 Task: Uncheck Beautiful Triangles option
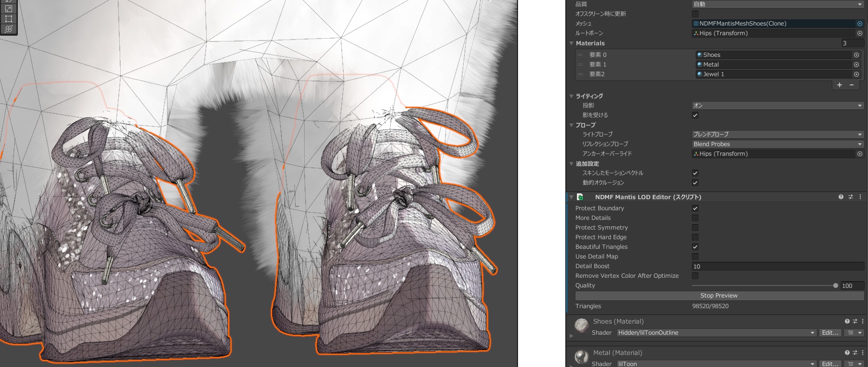tap(695, 247)
